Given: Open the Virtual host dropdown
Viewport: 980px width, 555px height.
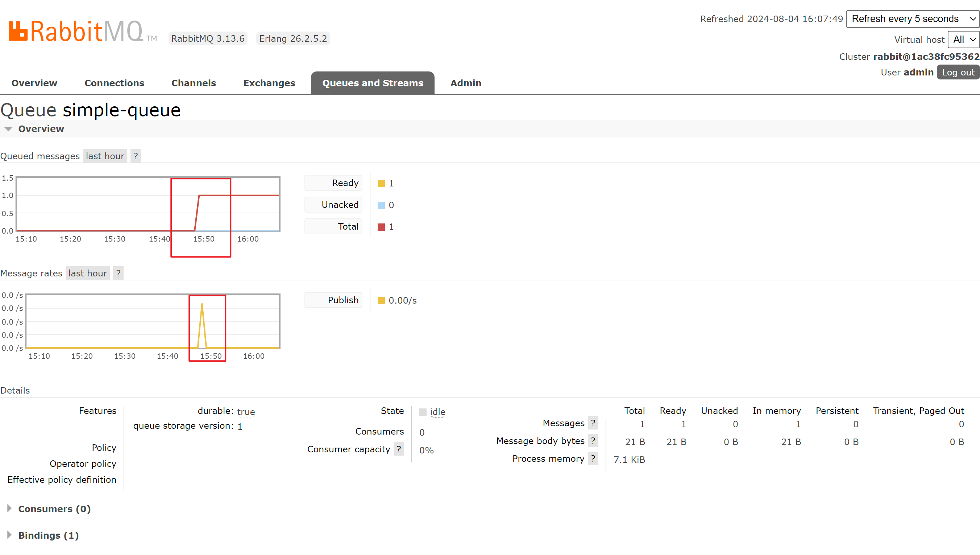Looking at the screenshot, I should [964, 39].
